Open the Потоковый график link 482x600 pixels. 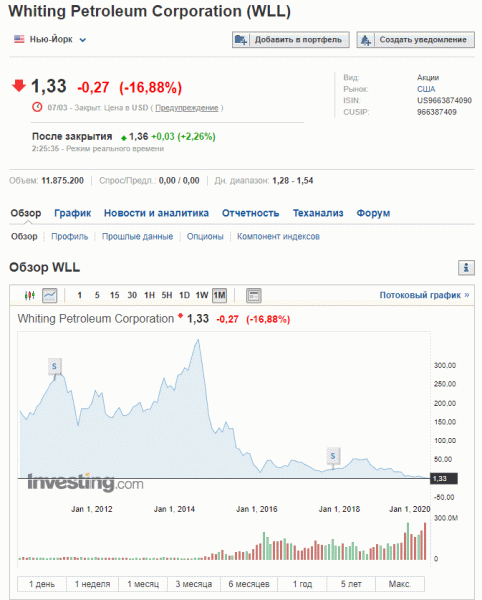pos(424,295)
